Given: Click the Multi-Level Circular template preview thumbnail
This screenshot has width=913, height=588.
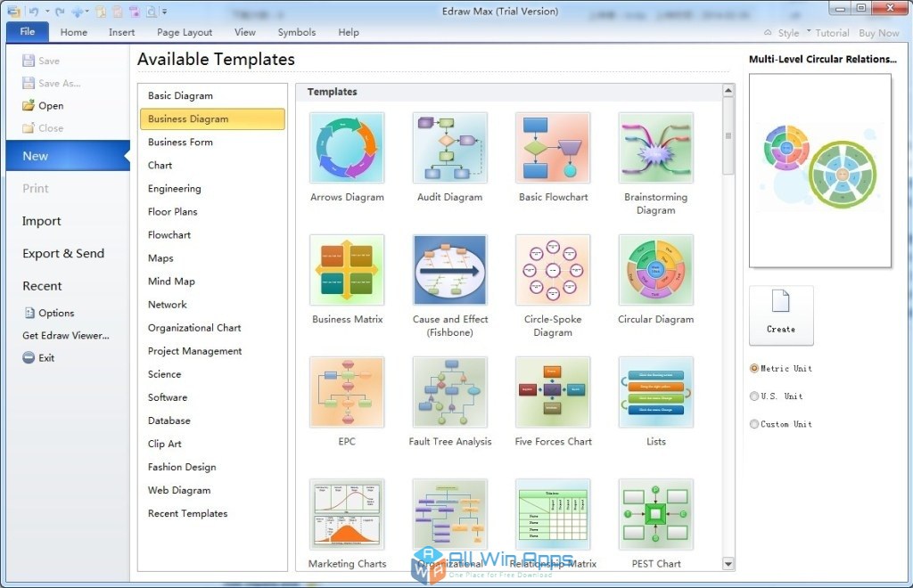Looking at the screenshot, I should tap(820, 170).
